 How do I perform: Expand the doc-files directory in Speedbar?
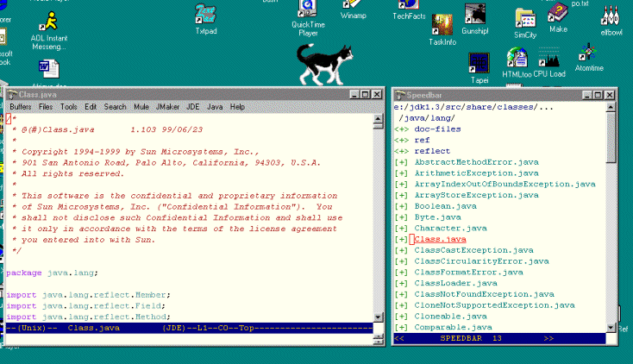[402, 129]
